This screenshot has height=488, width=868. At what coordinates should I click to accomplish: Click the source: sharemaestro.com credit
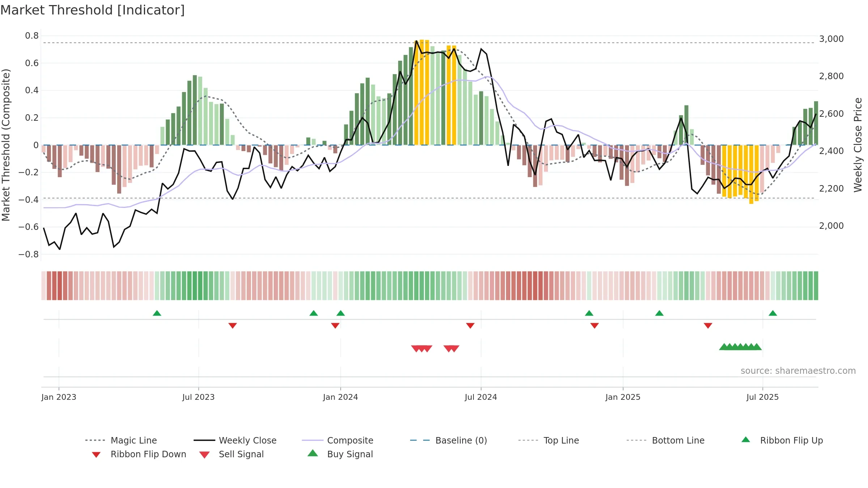pos(798,371)
